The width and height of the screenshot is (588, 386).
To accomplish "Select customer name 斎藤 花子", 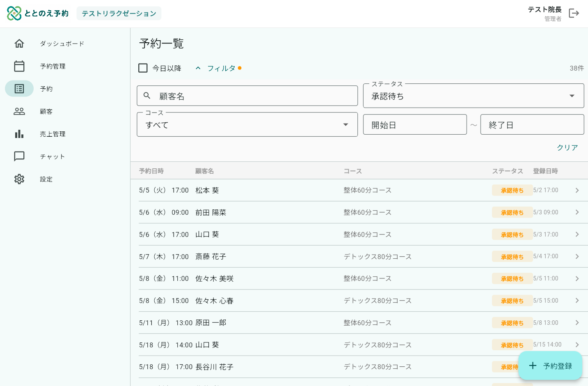I will coord(211,257).
